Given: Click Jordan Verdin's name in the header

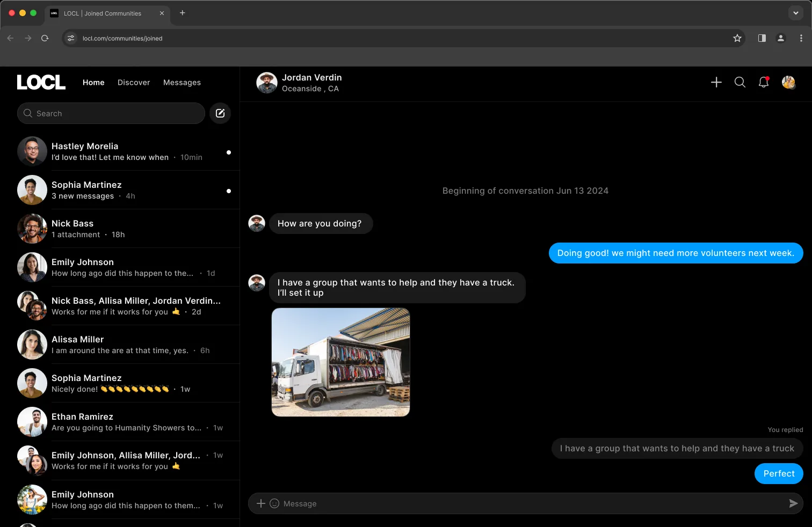Looking at the screenshot, I should [312, 77].
